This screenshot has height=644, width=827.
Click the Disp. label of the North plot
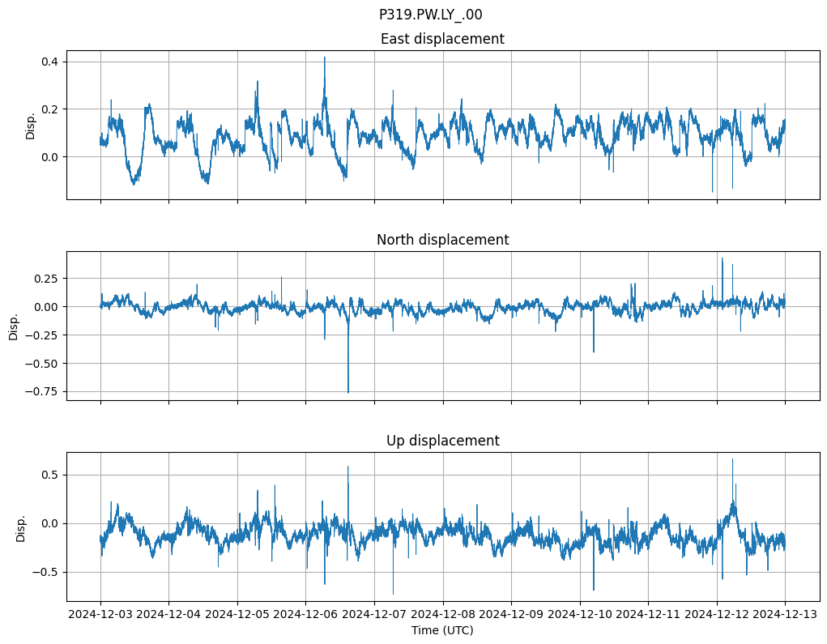pyautogui.click(x=14, y=326)
